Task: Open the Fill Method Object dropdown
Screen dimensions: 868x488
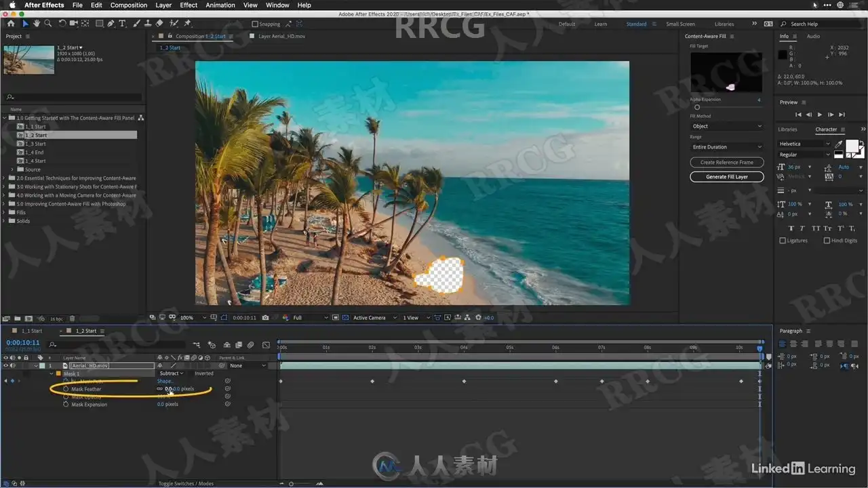Action: pos(726,126)
